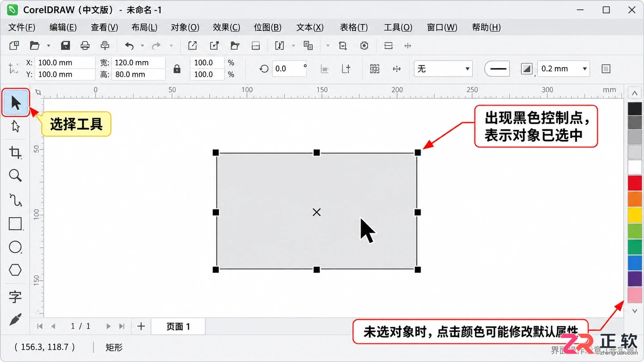The height and width of the screenshot is (362, 644).
Task: Select the Pick (选择) tool
Action: (16, 103)
